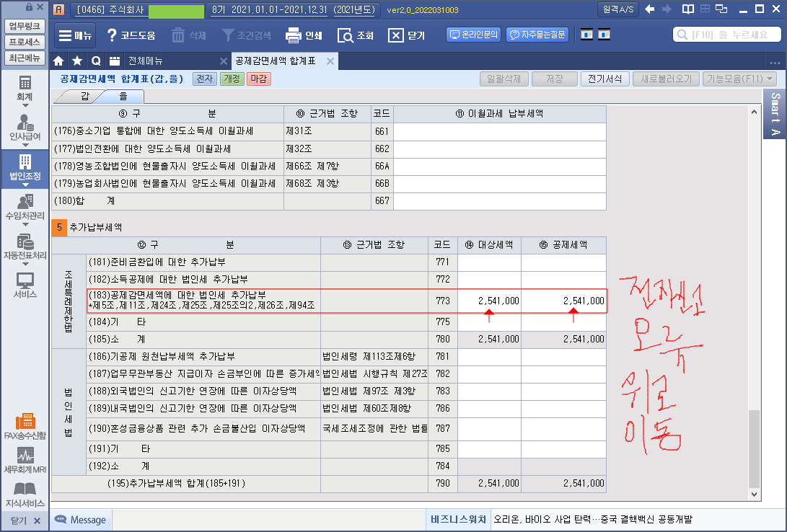Print with the 인쇄 printer icon

click(304, 35)
